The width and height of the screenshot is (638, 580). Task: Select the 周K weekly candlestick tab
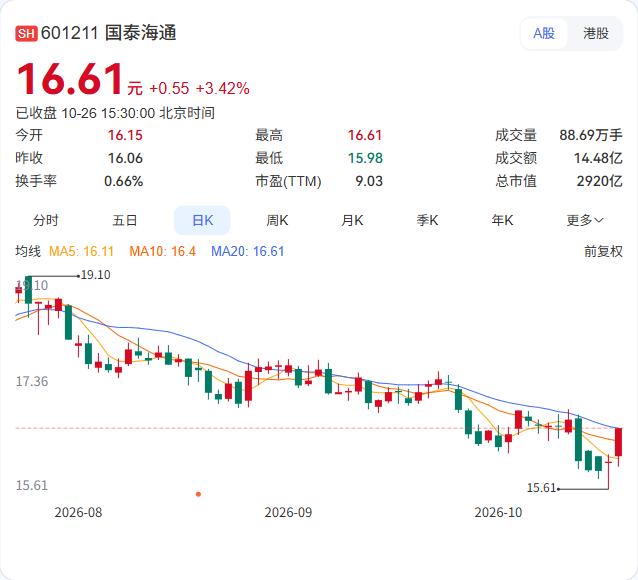coord(277,220)
